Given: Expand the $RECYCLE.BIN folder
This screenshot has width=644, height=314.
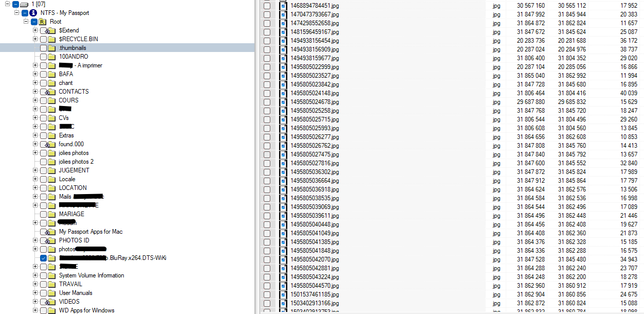Looking at the screenshot, I should 35,39.
